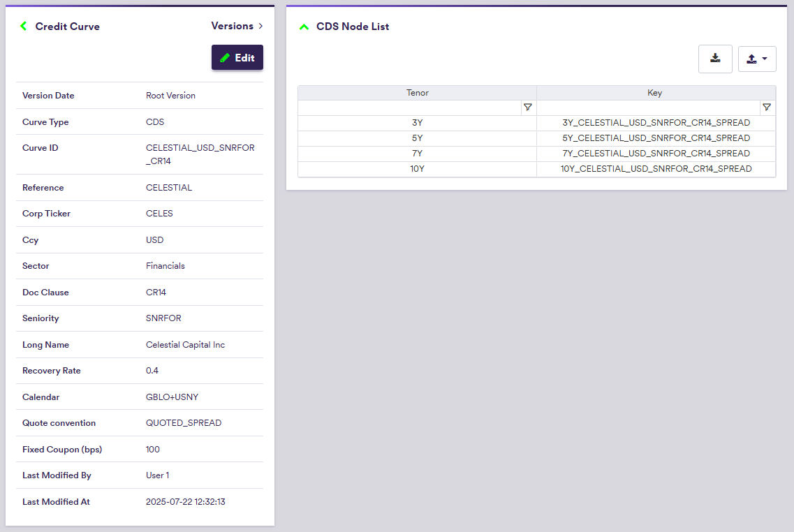Click the download icon button
This screenshot has height=532, width=794.
pyautogui.click(x=715, y=59)
